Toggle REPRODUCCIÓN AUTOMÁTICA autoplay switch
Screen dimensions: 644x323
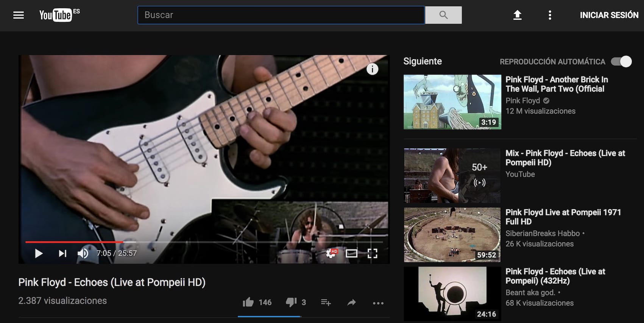pyautogui.click(x=621, y=61)
